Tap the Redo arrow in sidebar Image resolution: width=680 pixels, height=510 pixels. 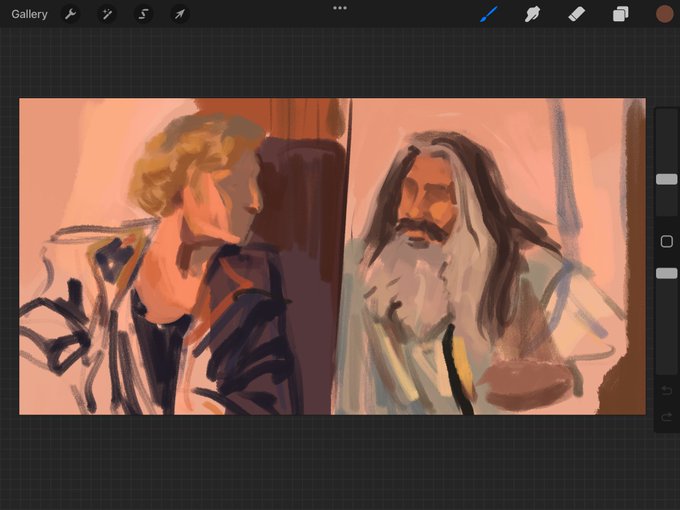[667, 417]
